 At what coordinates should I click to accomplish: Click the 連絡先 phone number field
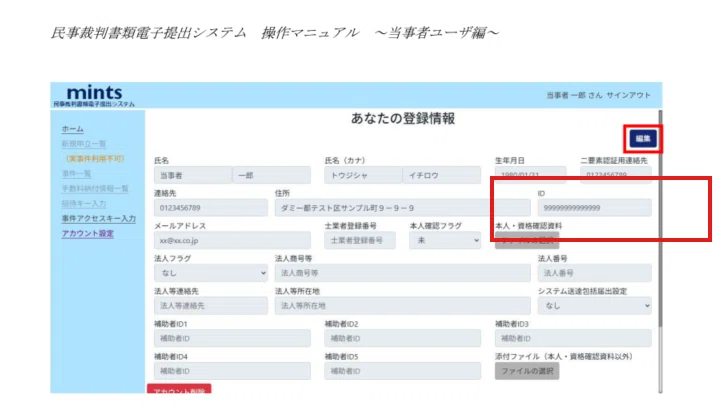pos(211,208)
